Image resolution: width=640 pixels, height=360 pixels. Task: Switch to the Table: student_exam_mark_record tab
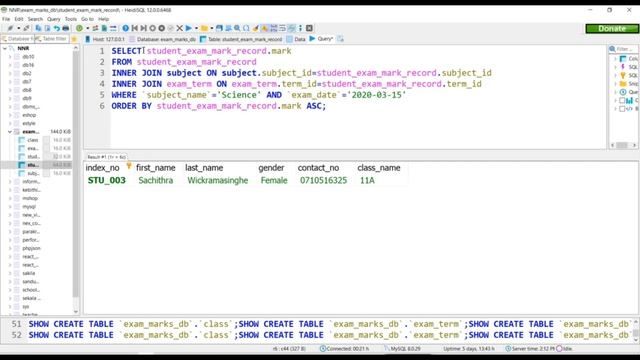[x=241, y=39]
